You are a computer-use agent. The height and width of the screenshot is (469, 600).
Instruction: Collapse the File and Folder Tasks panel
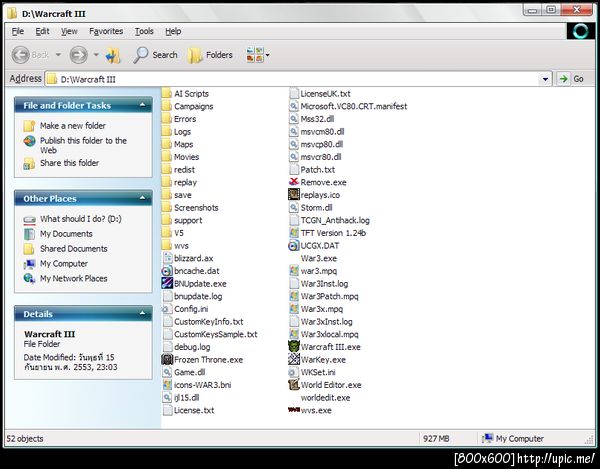(x=142, y=104)
